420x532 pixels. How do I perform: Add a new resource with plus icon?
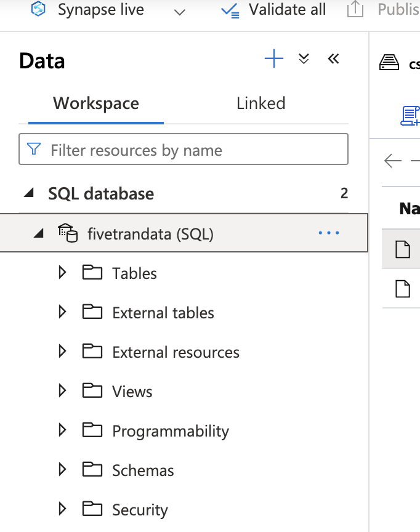click(x=274, y=58)
